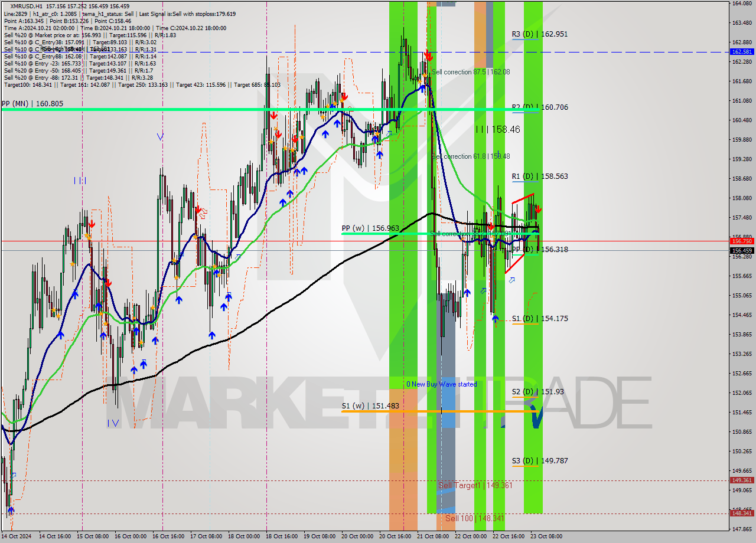
Task: Select the S1 (w) | 151.483 weekly support label
Action: coord(370,406)
